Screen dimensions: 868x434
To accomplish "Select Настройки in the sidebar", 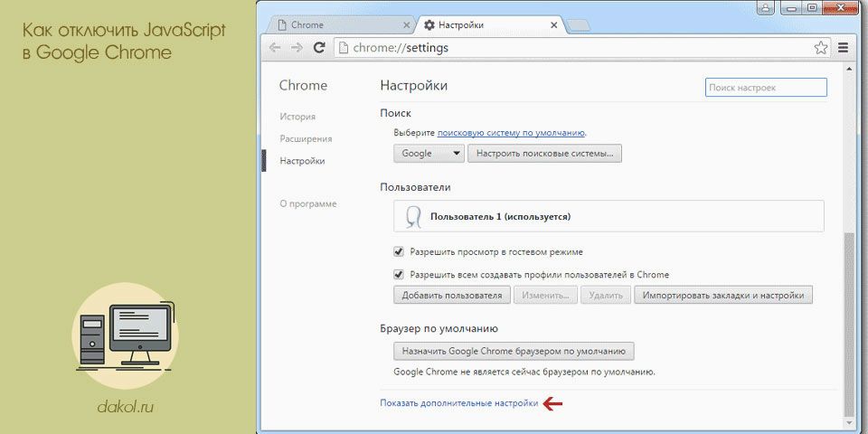I will click(x=302, y=161).
